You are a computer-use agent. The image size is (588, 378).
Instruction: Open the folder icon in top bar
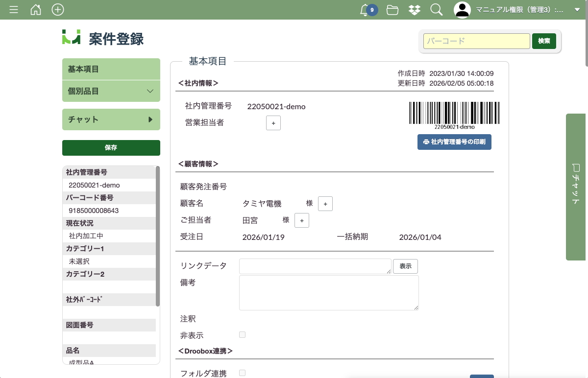click(x=392, y=10)
